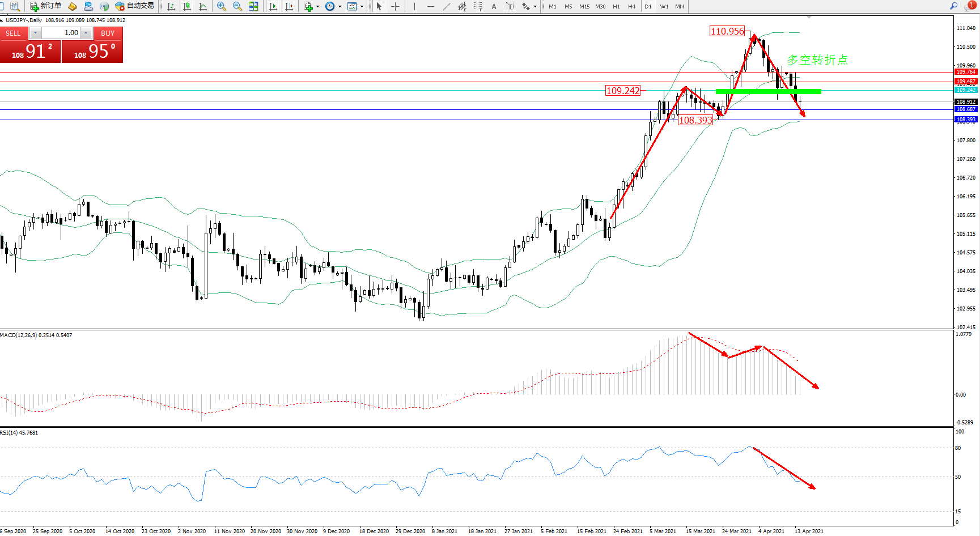Open the 新订单 new order button
Viewport: 980px width, 536px height.
coord(46,6)
